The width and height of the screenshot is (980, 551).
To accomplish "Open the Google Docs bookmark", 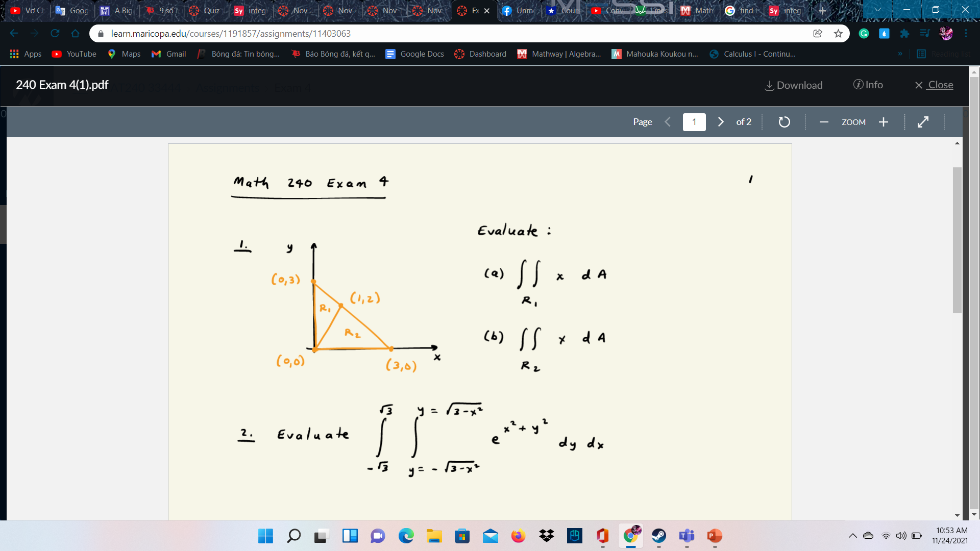I will [414, 54].
